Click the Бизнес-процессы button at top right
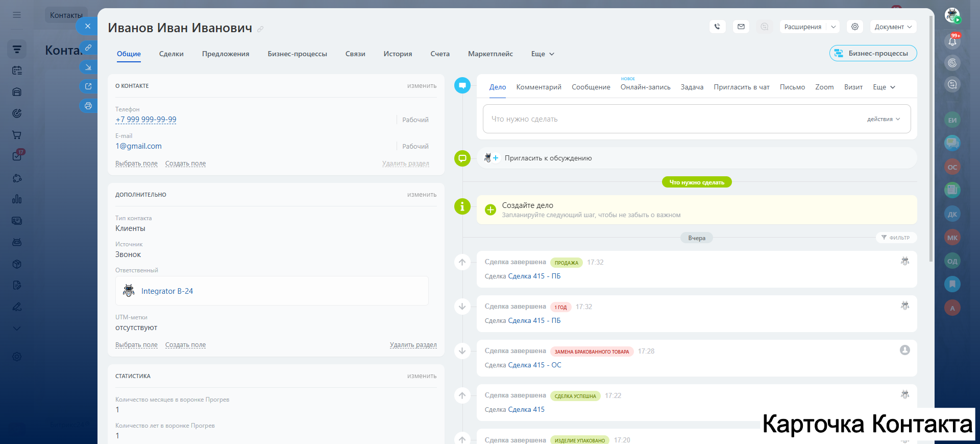Screen dimensions: 980x444 (x=873, y=53)
